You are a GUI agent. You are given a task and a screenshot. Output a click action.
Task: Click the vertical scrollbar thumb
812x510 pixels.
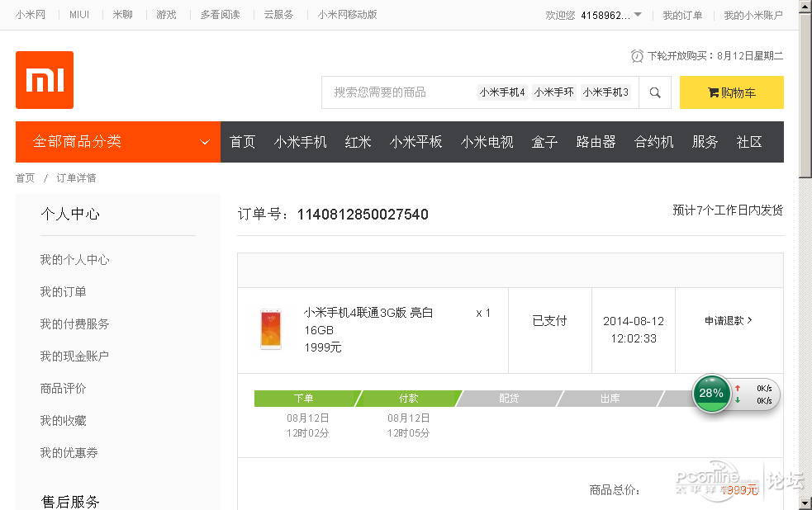[x=805, y=96]
